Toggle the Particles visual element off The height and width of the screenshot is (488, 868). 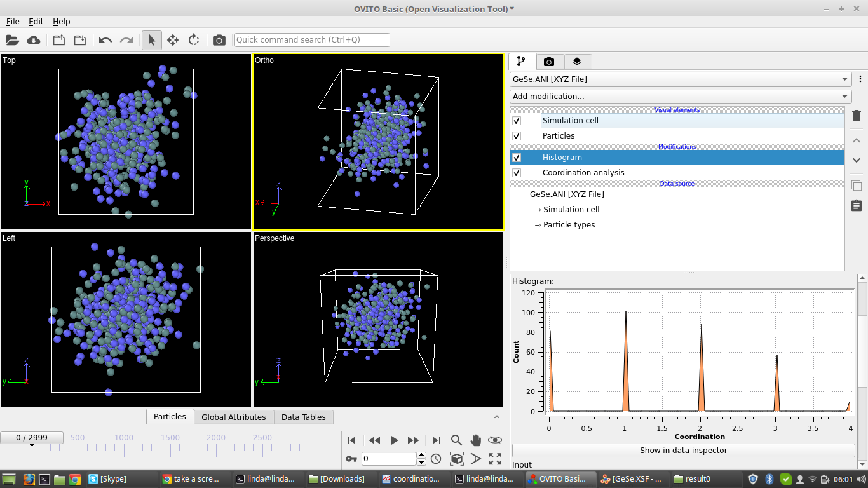tap(517, 135)
